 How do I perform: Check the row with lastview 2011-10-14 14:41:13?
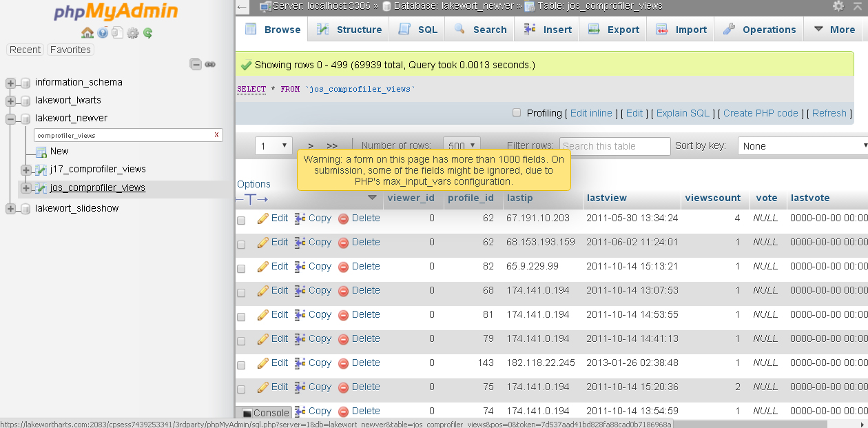pyautogui.click(x=241, y=341)
